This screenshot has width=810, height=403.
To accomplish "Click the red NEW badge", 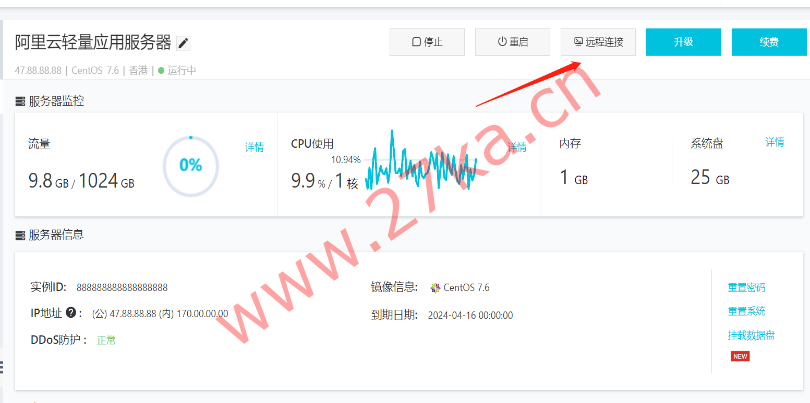I will click(x=740, y=356).
